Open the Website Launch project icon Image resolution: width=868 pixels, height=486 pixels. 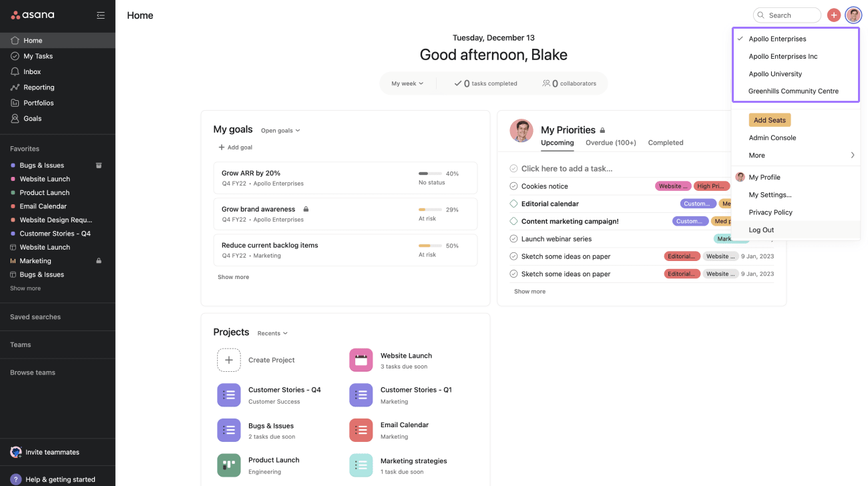(361, 360)
